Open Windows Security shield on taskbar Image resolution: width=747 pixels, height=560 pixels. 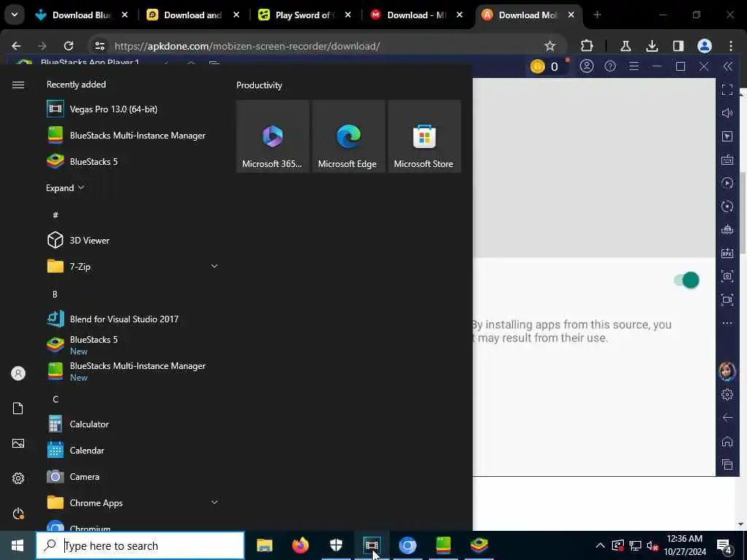(x=336, y=545)
